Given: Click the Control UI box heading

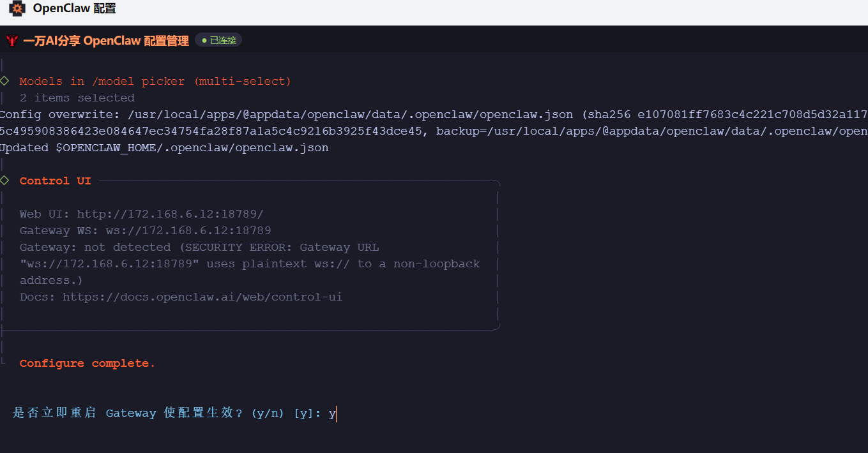Looking at the screenshot, I should coord(56,181).
